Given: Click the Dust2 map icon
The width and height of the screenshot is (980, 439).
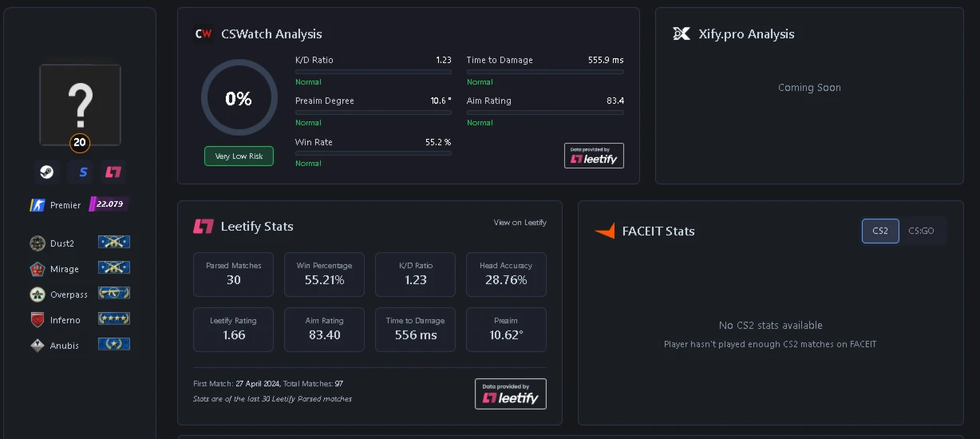Looking at the screenshot, I should 37,243.
